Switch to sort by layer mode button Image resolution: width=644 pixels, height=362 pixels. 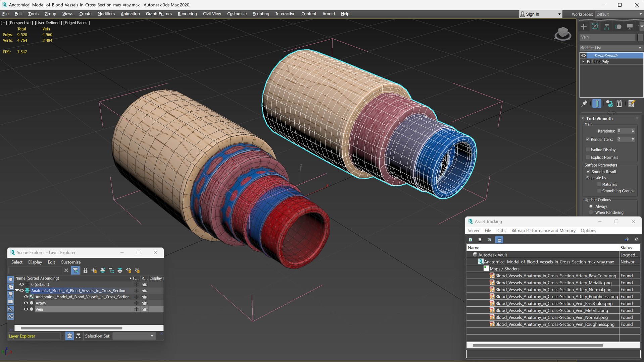69,336
